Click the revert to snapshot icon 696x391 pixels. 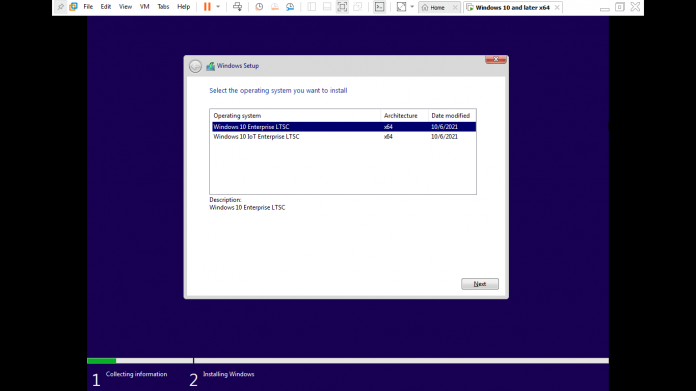coord(275,7)
